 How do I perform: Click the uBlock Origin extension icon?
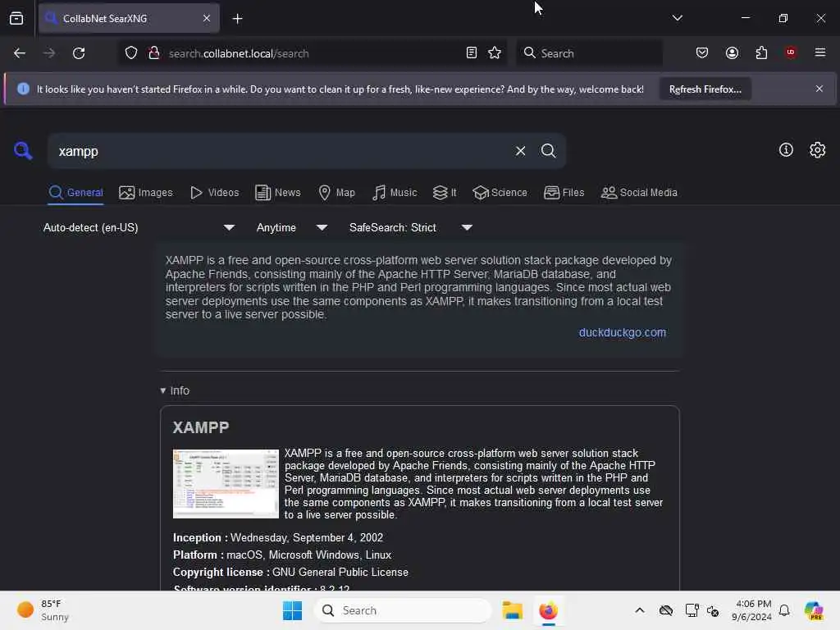coord(791,52)
